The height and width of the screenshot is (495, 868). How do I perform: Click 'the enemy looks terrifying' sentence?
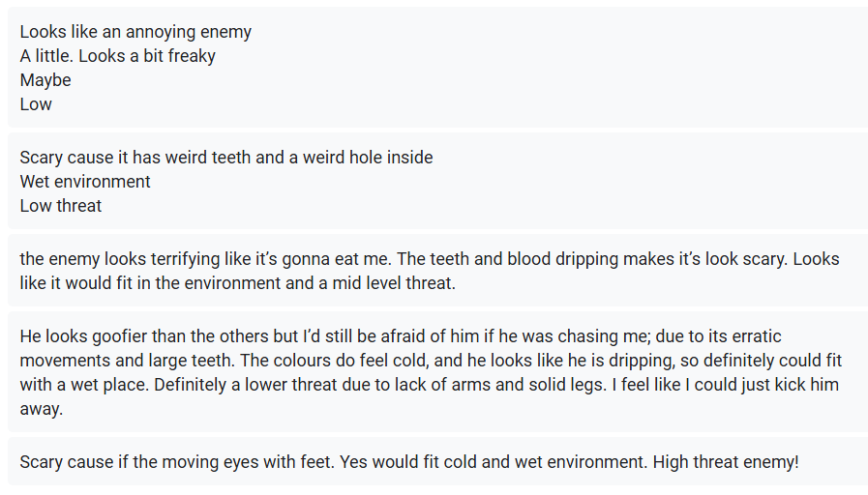[206, 259]
